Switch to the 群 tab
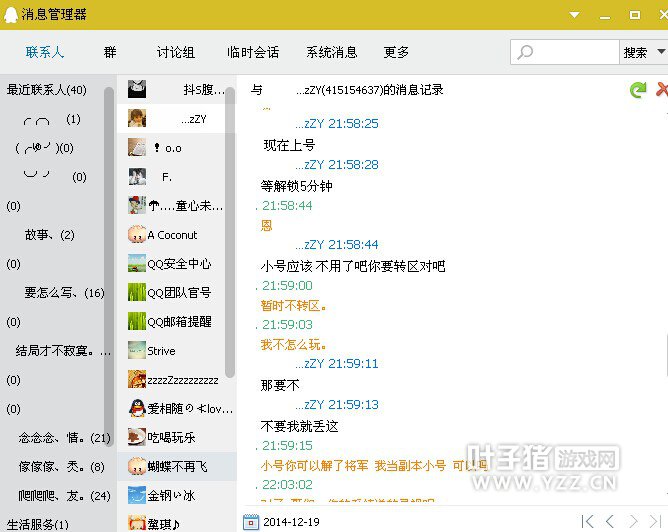Viewport: 668px width, 532px height. (110, 52)
